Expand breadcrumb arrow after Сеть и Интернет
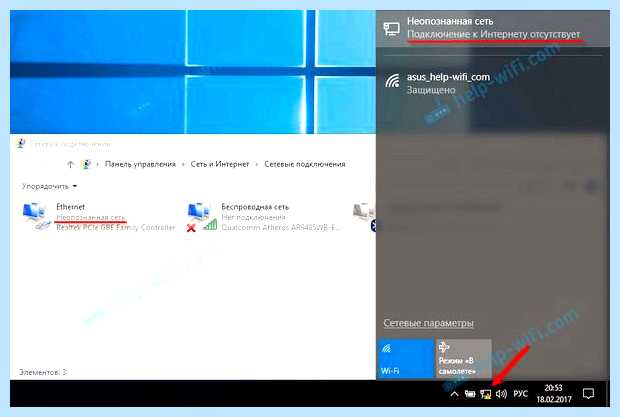The height and width of the screenshot is (417, 620). (257, 164)
